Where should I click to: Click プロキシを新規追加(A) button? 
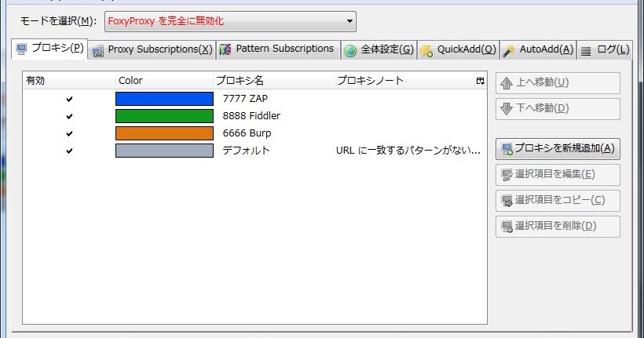tap(558, 148)
